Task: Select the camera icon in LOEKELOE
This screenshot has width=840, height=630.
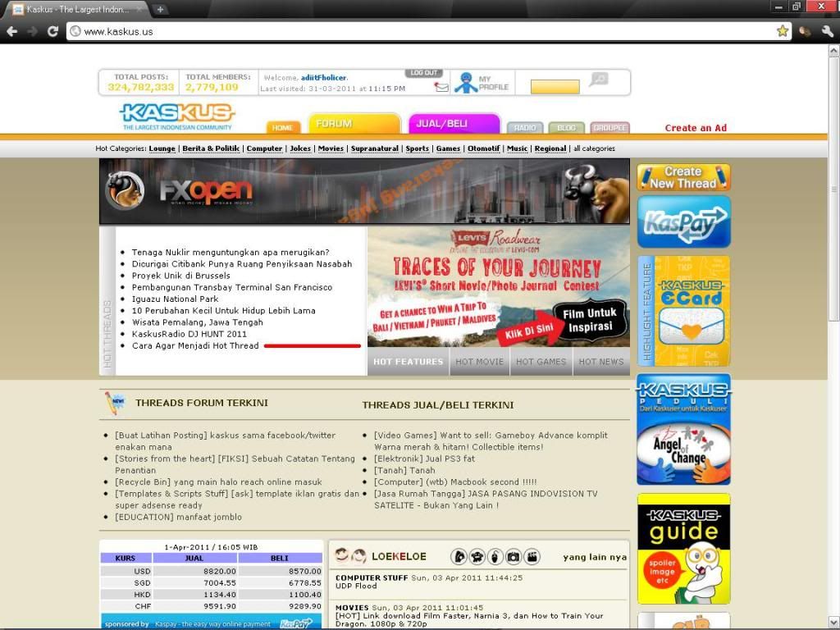Action: 514,557
